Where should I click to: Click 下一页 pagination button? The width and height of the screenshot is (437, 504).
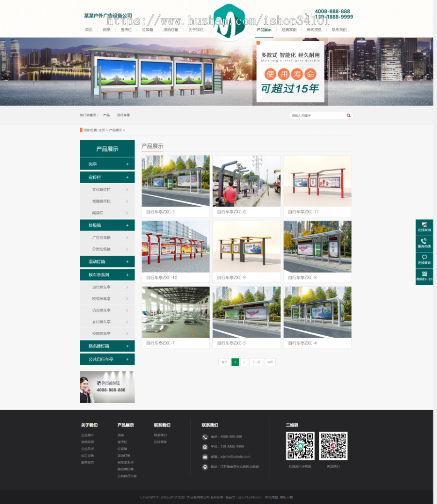point(256,362)
